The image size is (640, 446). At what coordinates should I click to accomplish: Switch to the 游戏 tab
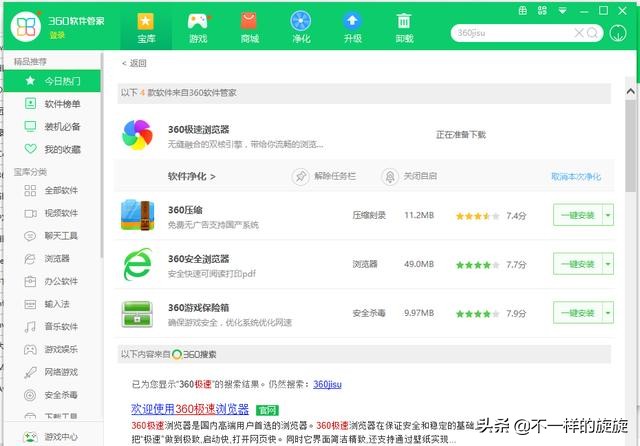coord(198,28)
